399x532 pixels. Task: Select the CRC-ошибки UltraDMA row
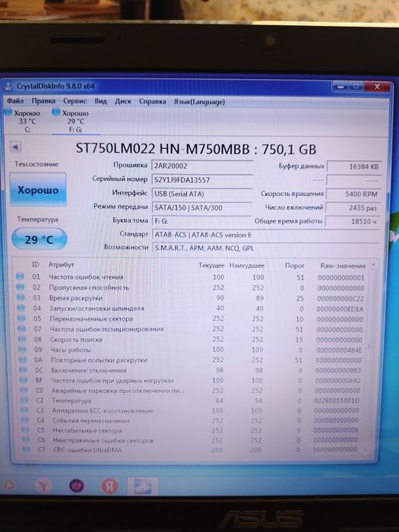point(191,450)
